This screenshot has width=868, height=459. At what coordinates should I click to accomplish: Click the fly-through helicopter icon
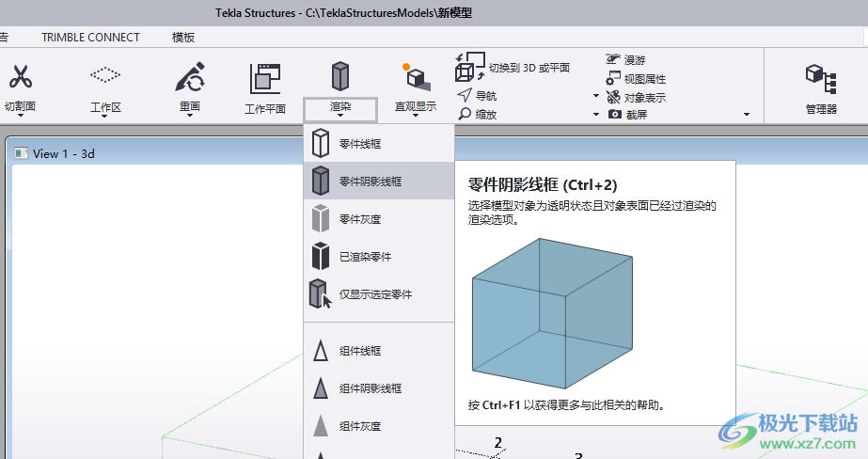(x=612, y=58)
